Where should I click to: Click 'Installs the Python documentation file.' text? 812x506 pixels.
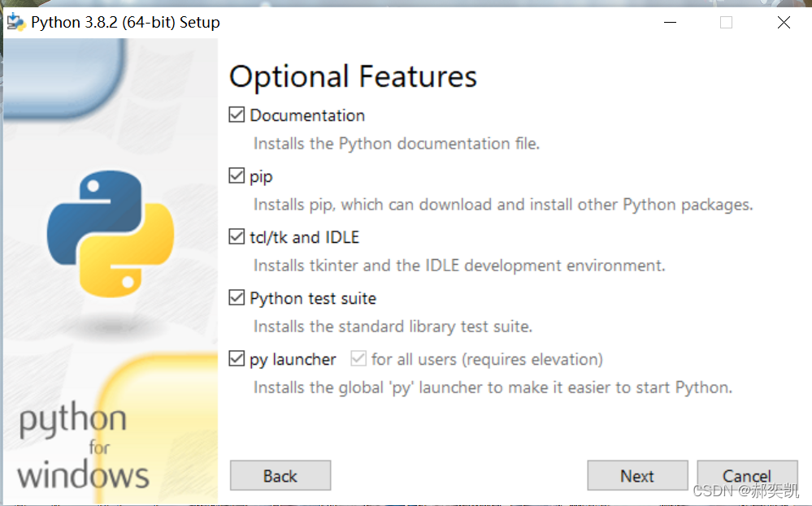397,143
